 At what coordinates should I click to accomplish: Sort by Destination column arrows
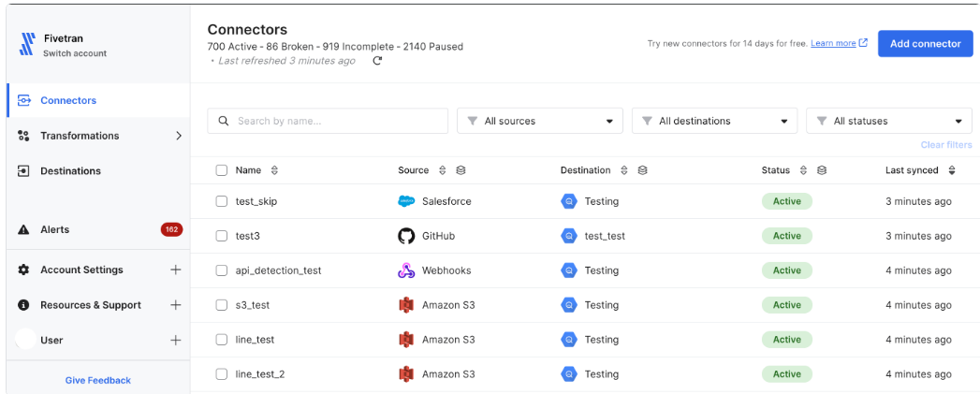[x=623, y=170]
